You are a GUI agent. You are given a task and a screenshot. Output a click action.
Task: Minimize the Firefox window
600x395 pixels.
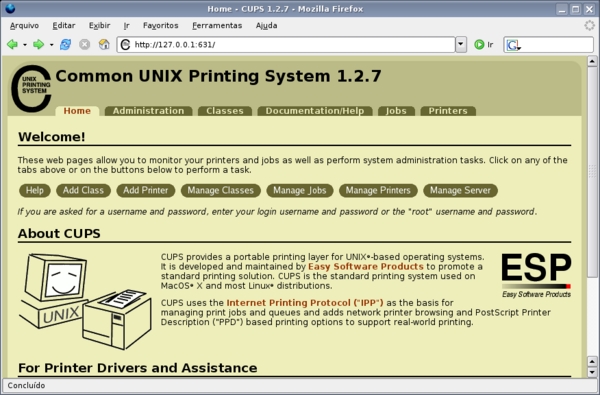pos(562,9)
